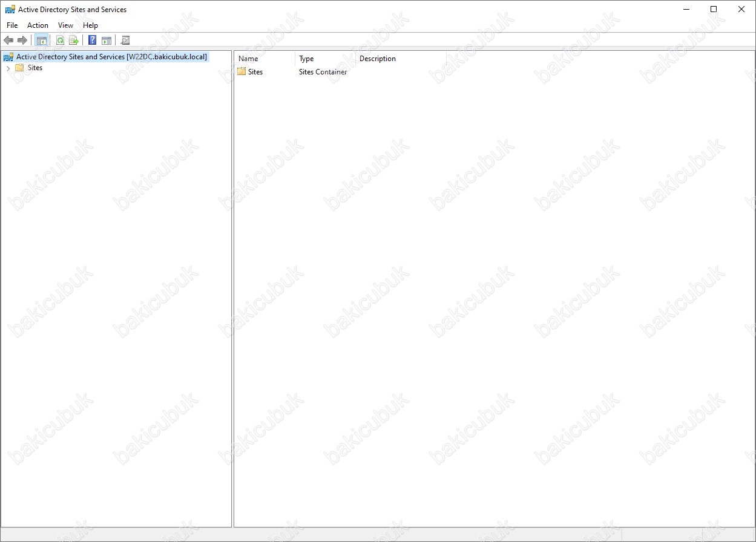Click the Refresh toolbar icon
Image resolution: width=756 pixels, height=542 pixels.
coord(60,41)
